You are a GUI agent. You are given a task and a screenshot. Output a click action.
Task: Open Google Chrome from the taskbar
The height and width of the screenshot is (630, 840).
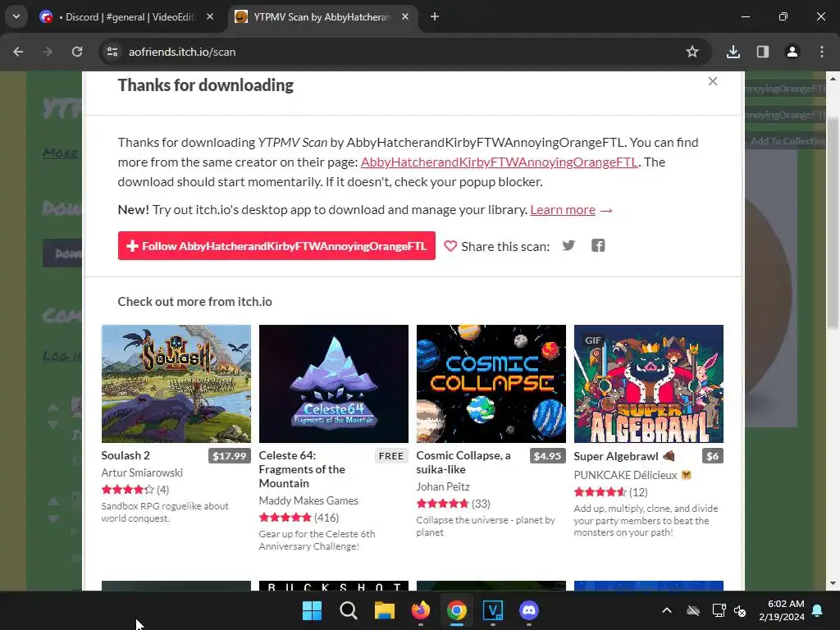(456, 610)
